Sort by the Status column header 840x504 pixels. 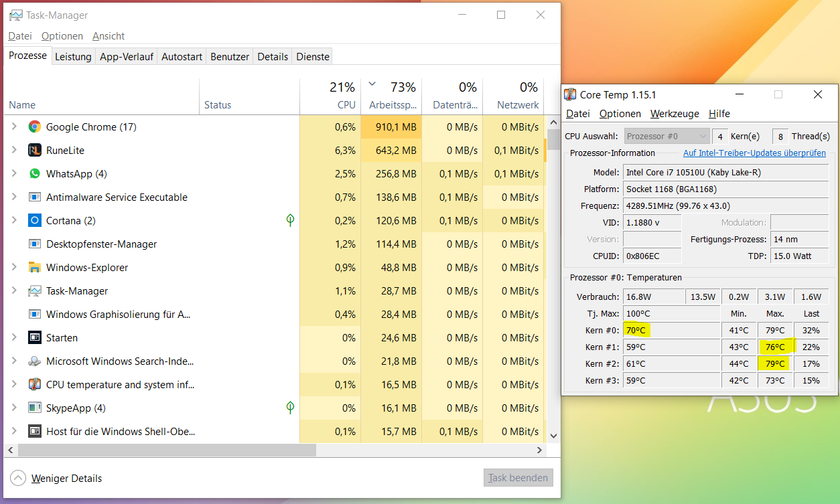[x=249, y=95]
